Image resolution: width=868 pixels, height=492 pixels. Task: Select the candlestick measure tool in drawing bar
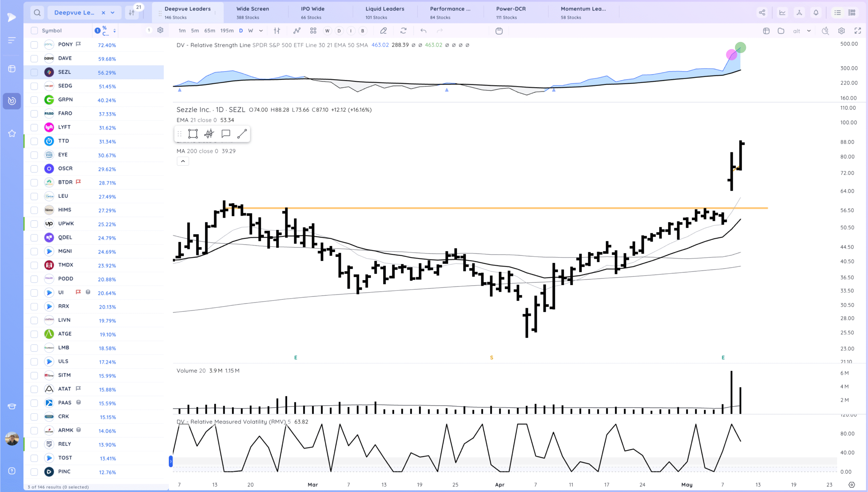coord(209,134)
